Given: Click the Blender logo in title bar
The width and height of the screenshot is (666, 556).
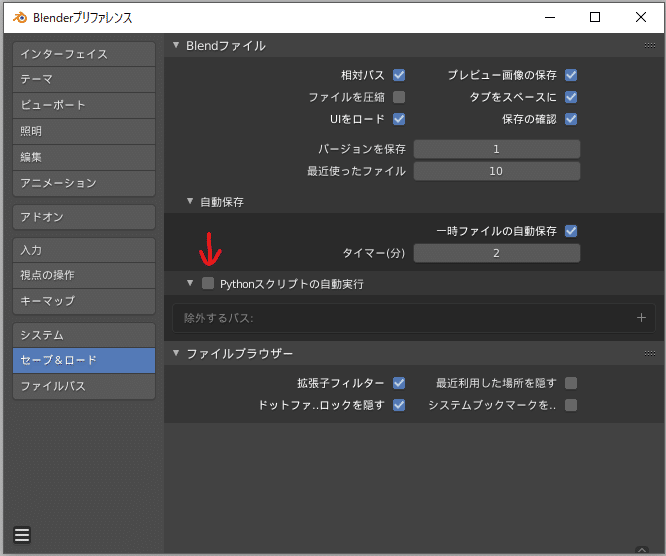Looking at the screenshot, I should click(x=20, y=17).
